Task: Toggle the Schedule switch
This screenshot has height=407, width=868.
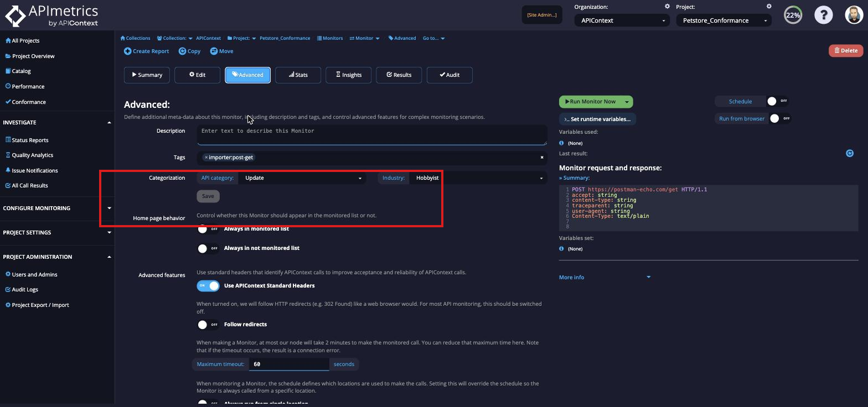Action: [777, 101]
